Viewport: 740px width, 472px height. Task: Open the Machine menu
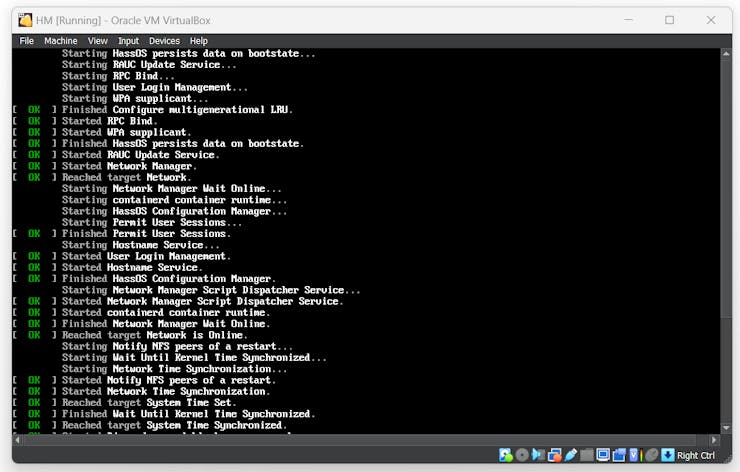pyautogui.click(x=60, y=41)
